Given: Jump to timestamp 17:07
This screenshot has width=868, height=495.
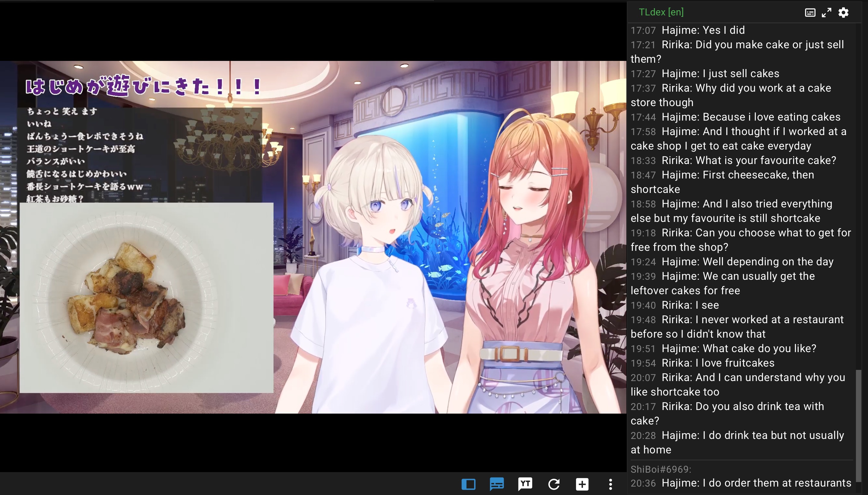Looking at the screenshot, I should pos(643,30).
